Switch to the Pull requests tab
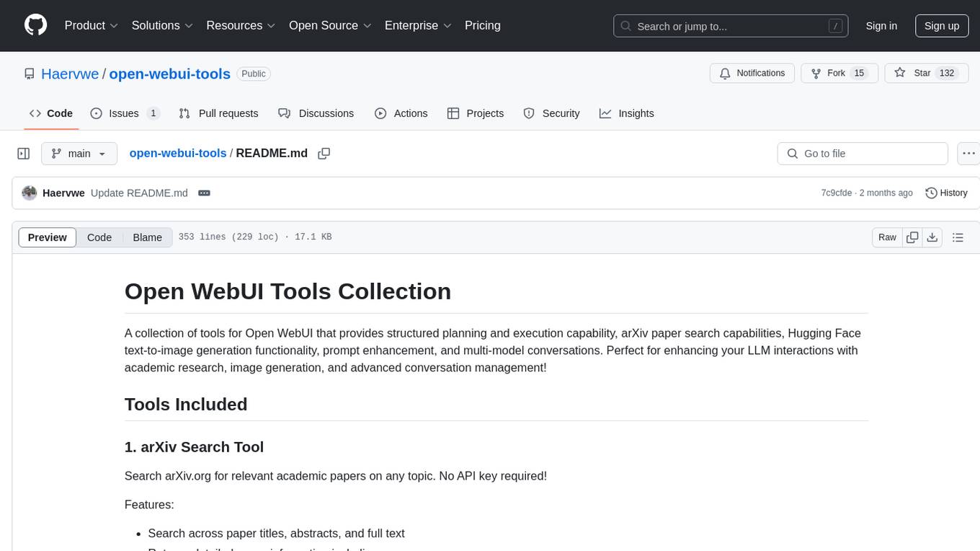The width and height of the screenshot is (980, 551). [x=218, y=113]
